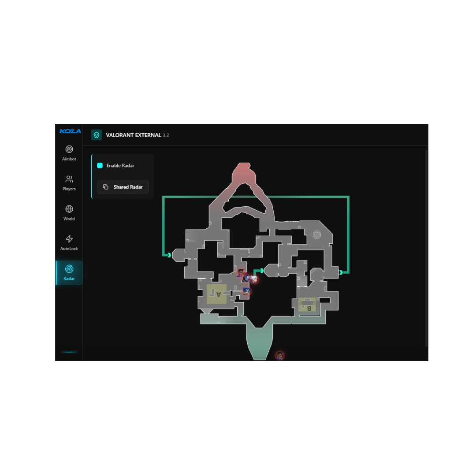Click the skull icon in the header
Image resolution: width=476 pixels, height=476 pixels.
97,135
